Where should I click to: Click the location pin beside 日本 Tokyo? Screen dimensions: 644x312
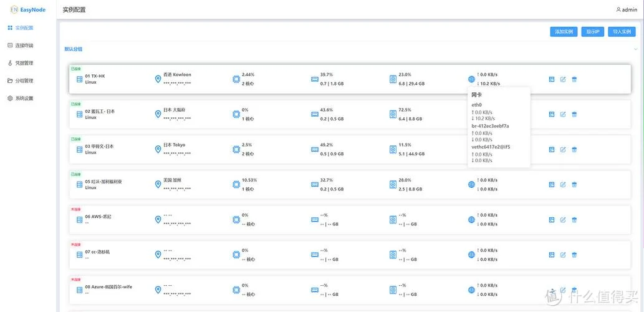pyautogui.click(x=158, y=150)
